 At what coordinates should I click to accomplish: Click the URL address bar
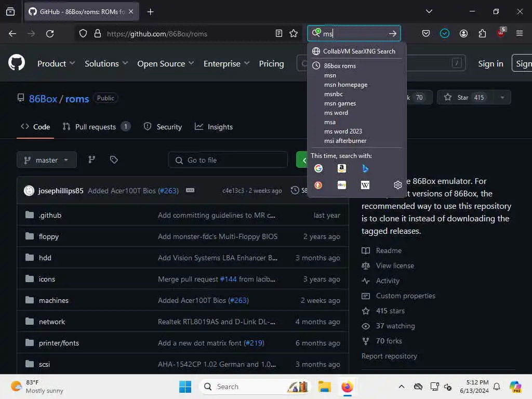[188, 34]
